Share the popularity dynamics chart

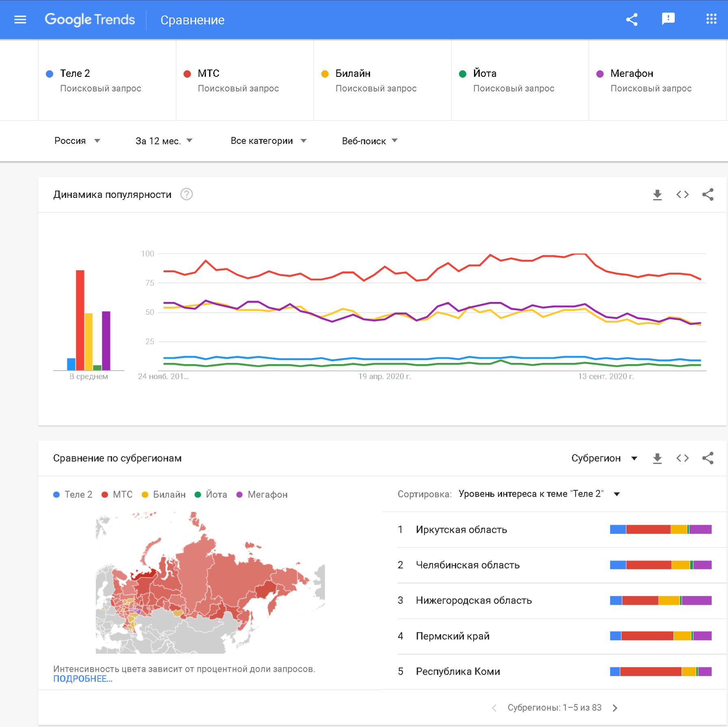pyautogui.click(x=708, y=195)
